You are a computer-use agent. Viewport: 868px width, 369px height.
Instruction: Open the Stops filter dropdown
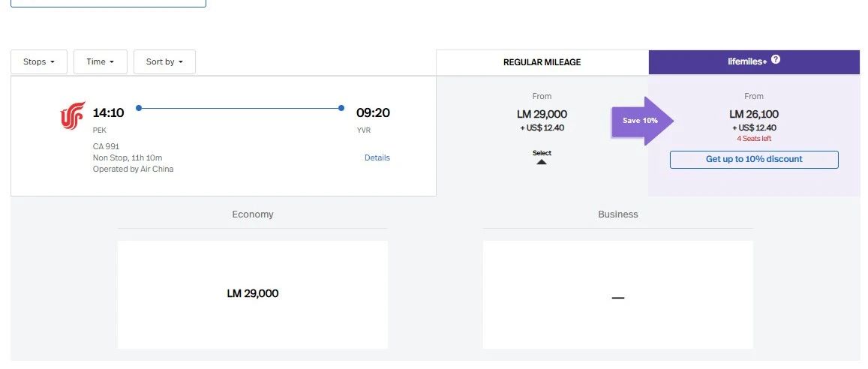[x=39, y=61]
